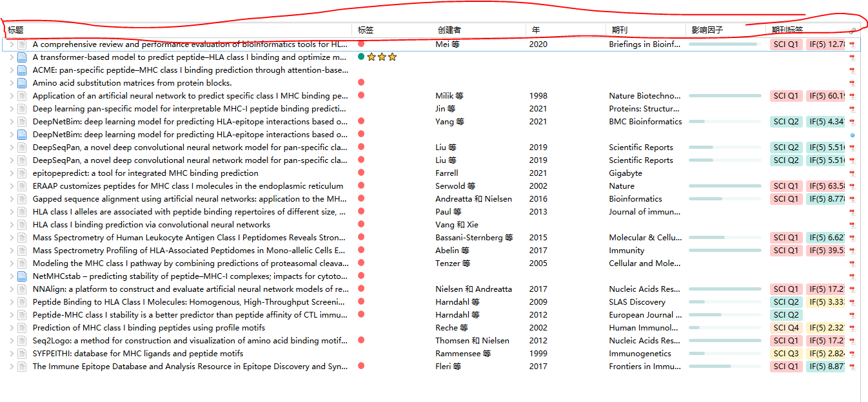Image resolution: width=868 pixels, height=402 pixels.
Task: Expand the SYFPEITHI database entry
Action: 12,353
